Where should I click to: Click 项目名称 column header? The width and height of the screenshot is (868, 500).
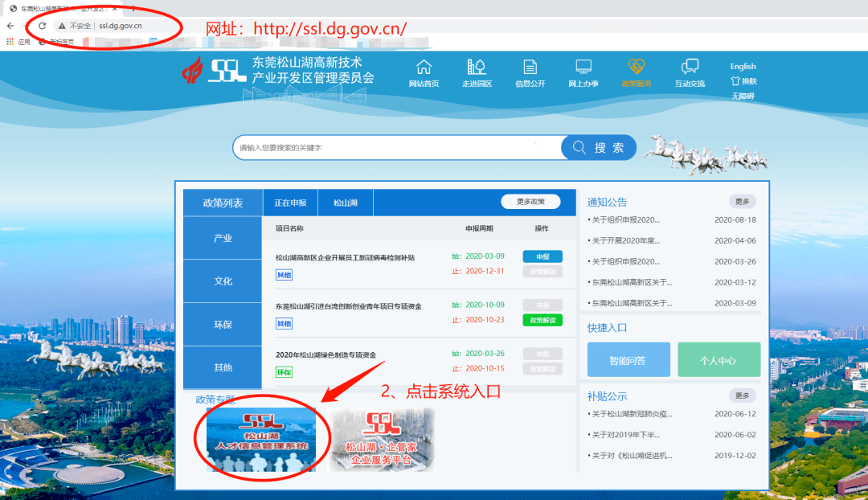pos(289,228)
